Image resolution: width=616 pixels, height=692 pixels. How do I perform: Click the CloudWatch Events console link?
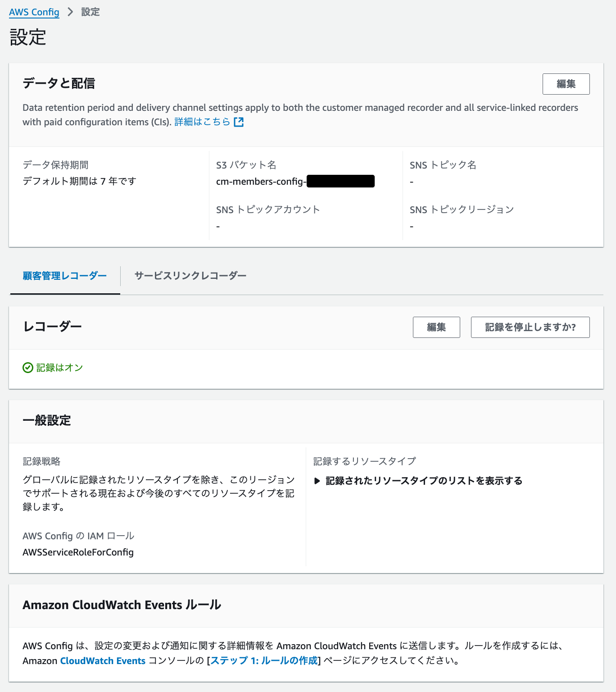[102, 660]
